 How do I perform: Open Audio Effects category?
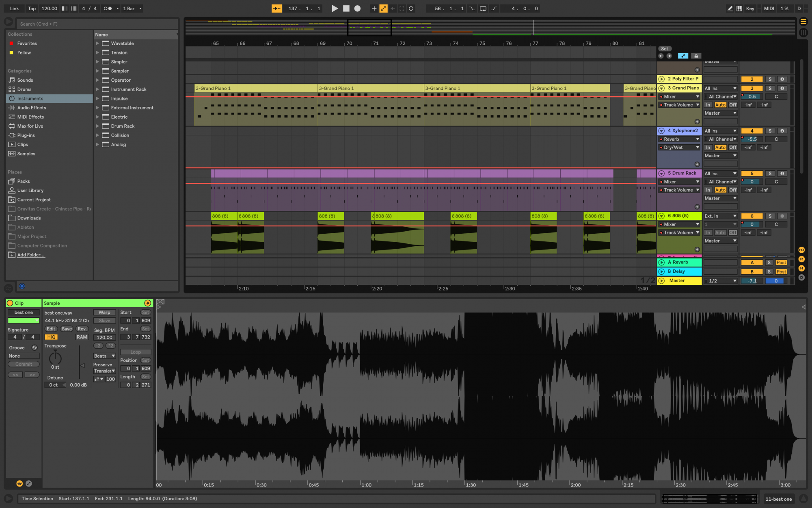[x=32, y=108]
